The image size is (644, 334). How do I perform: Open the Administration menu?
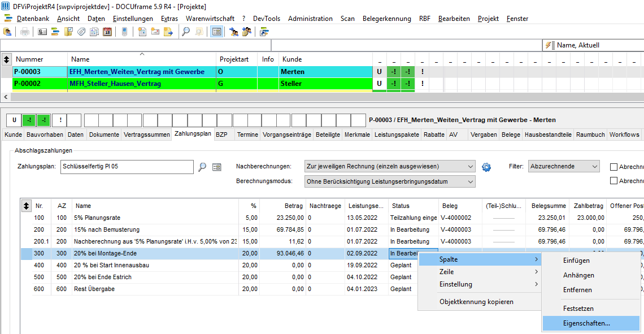310,19
